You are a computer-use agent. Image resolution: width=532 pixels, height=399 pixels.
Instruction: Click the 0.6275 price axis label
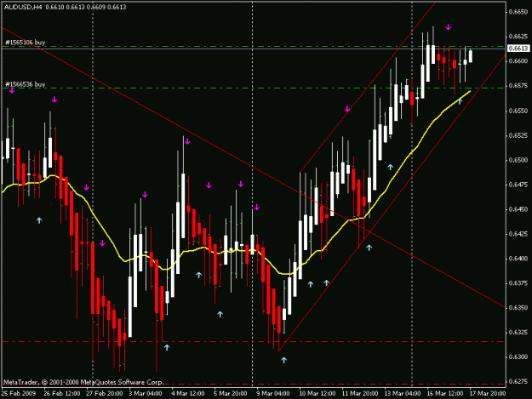[518, 382]
